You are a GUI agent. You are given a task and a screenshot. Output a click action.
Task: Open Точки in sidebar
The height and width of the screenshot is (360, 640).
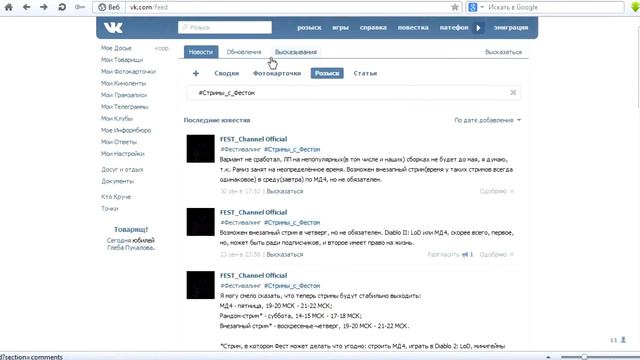109,209
